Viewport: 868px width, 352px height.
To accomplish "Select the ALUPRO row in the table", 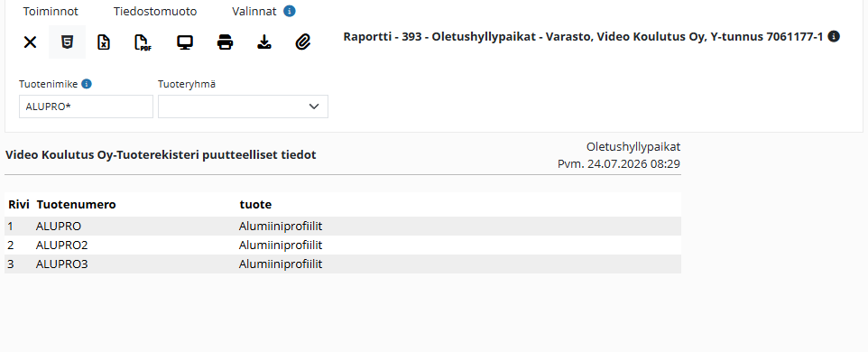I will coord(343,227).
